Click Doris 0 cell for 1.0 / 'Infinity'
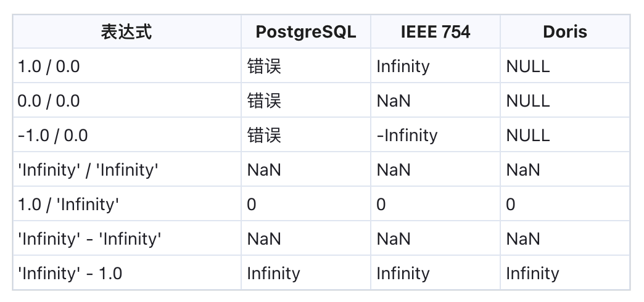The height and width of the screenshot is (302, 644). pyautogui.click(x=511, y=204)
